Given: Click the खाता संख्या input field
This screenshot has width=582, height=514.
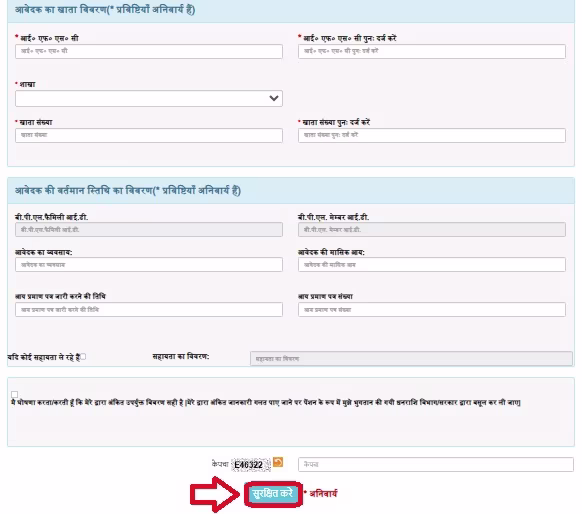Looking at the screenshot, I should pyautogui.click(x=149, y=135).
